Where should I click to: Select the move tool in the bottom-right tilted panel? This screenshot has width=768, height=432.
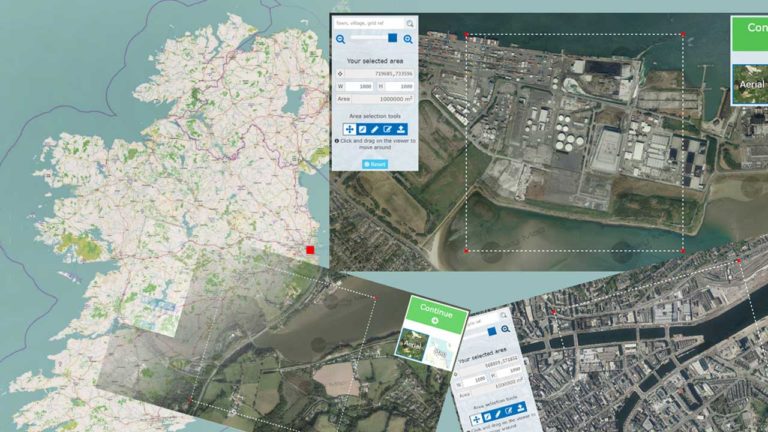(476, 420)
